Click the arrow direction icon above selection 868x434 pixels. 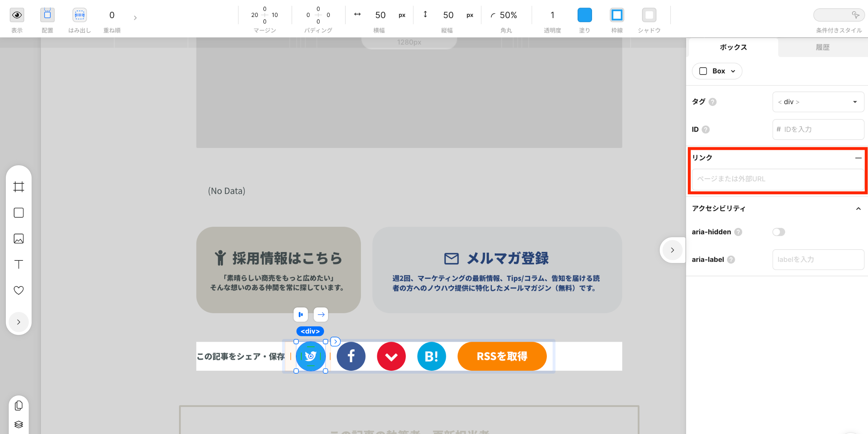coord(321,315)
